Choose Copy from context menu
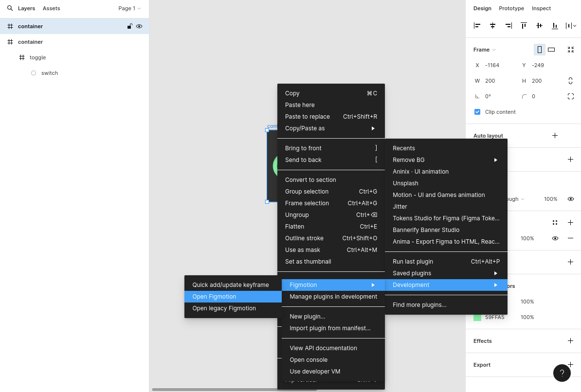Screen dimensions: 581x392 tap(331, 93)
